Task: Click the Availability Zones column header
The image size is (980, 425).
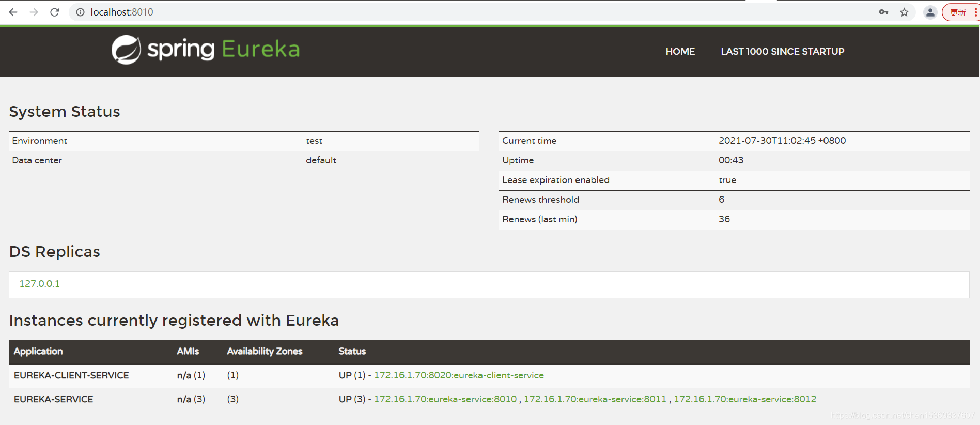Action: (x=265, y=351)
